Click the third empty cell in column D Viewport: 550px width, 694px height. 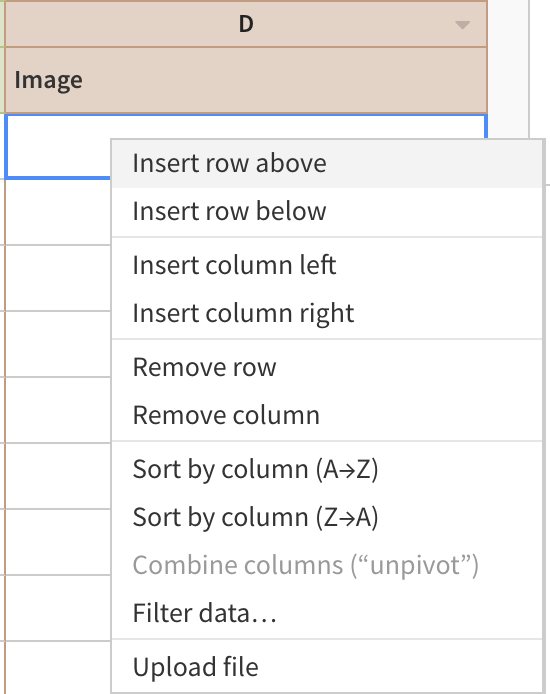(58, 278)
